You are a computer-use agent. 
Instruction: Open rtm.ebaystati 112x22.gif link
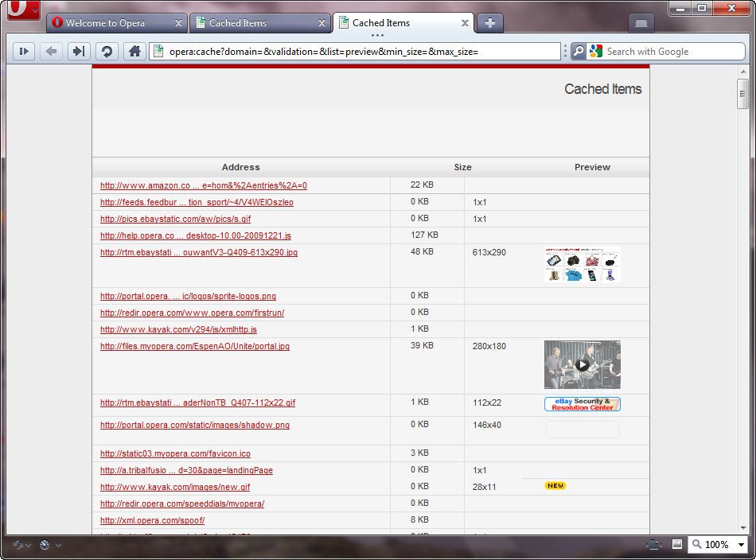click(x=197, y=402)
